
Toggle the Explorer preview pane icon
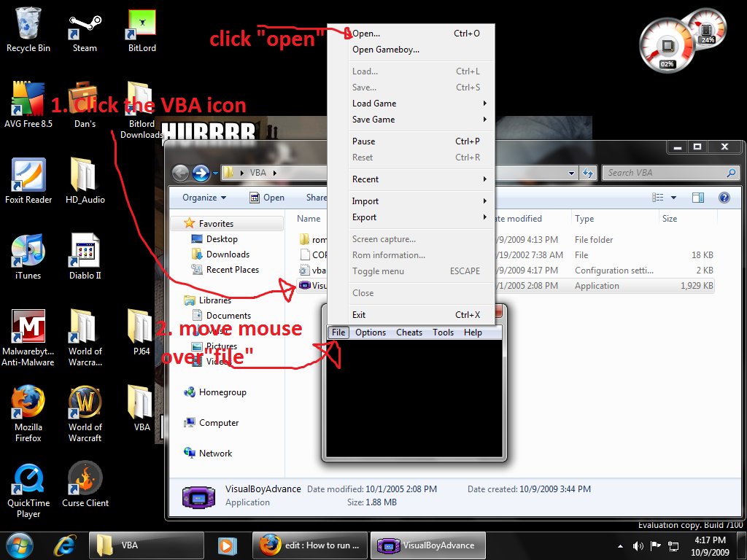coord(698,197)
